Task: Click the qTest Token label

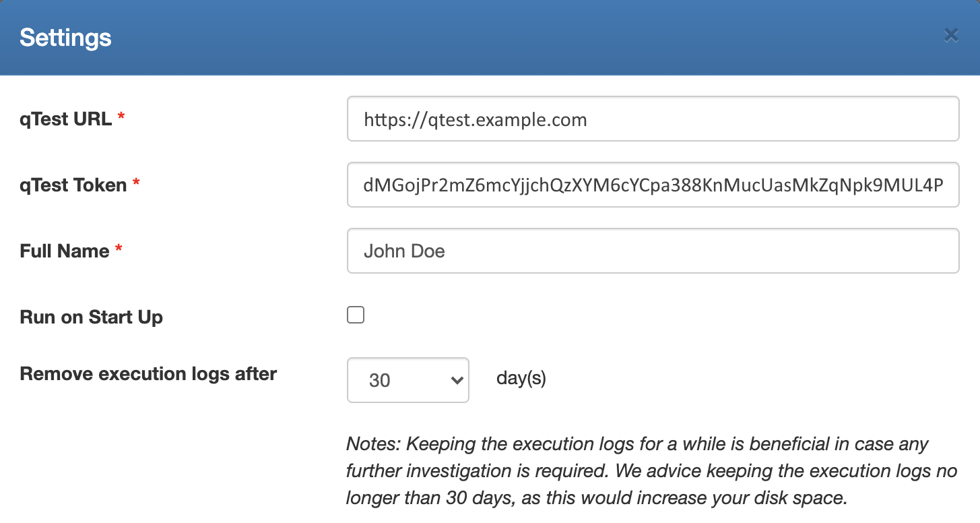Action: pos(73,185)
